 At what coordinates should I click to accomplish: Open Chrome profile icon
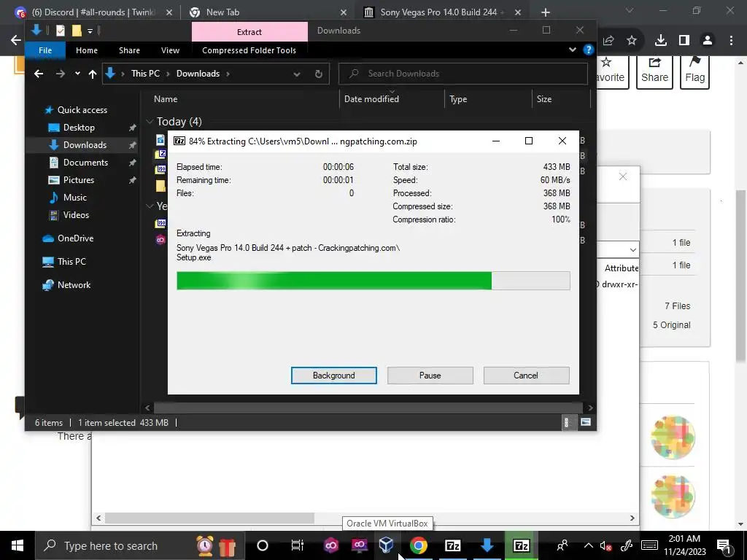click(708, 41)
